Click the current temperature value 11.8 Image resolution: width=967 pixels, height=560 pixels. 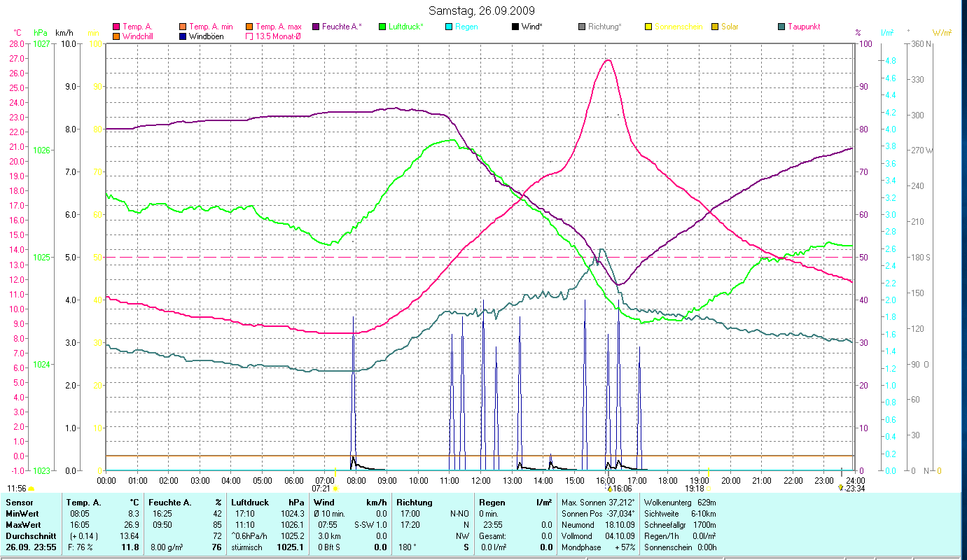click(131, 547)
